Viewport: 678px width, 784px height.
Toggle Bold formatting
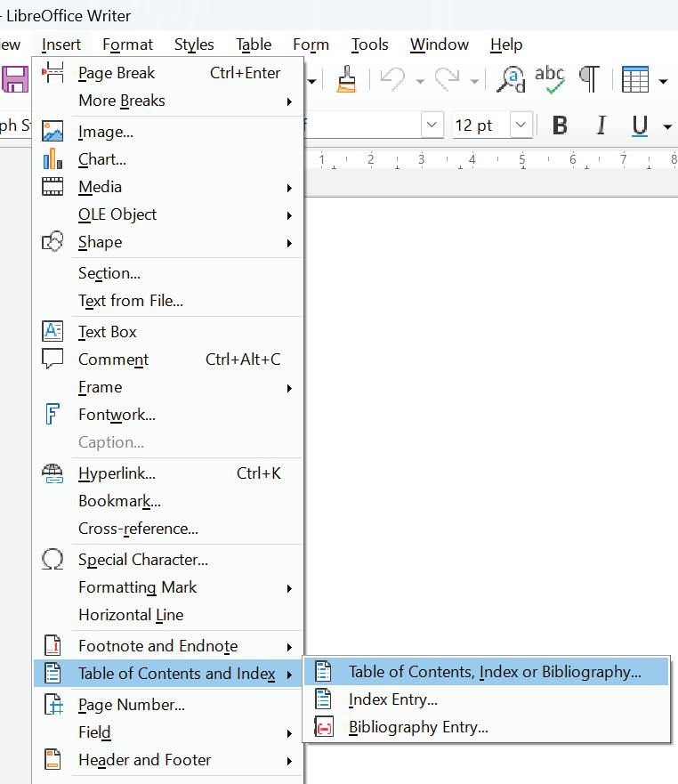pos(560,125)
